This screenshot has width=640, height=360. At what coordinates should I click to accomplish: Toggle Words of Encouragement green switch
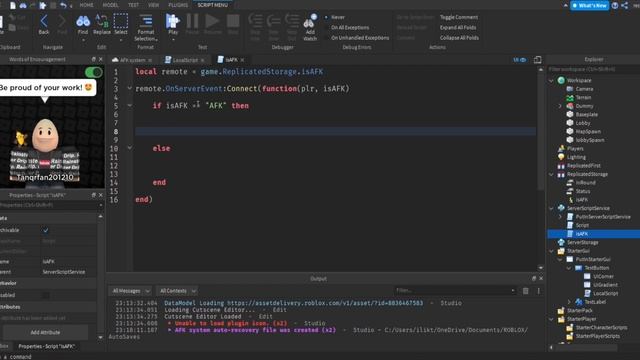[x=94, y=72]
